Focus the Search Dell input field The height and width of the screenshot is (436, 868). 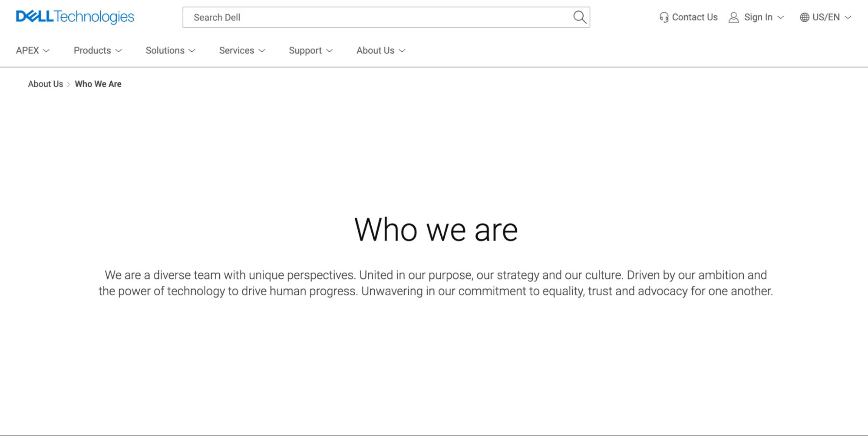point(378,17)
